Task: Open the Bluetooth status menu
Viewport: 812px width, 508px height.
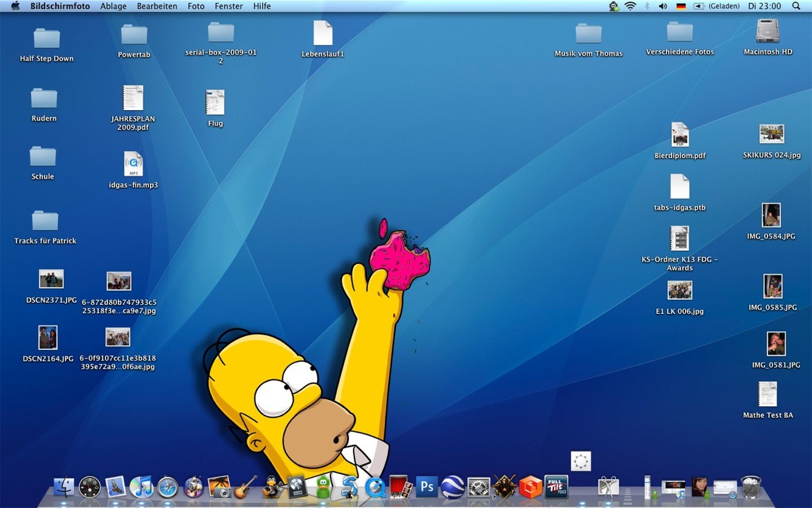Action: tap(647, 6)
